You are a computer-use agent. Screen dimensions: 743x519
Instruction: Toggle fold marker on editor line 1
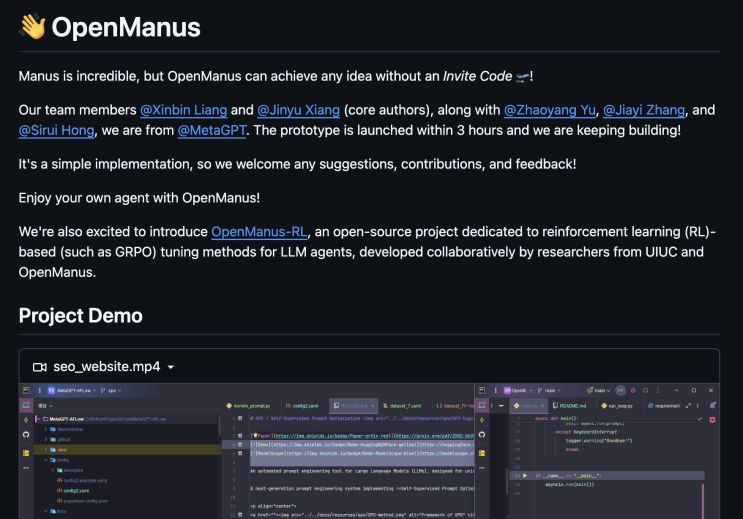coord(240,419)
